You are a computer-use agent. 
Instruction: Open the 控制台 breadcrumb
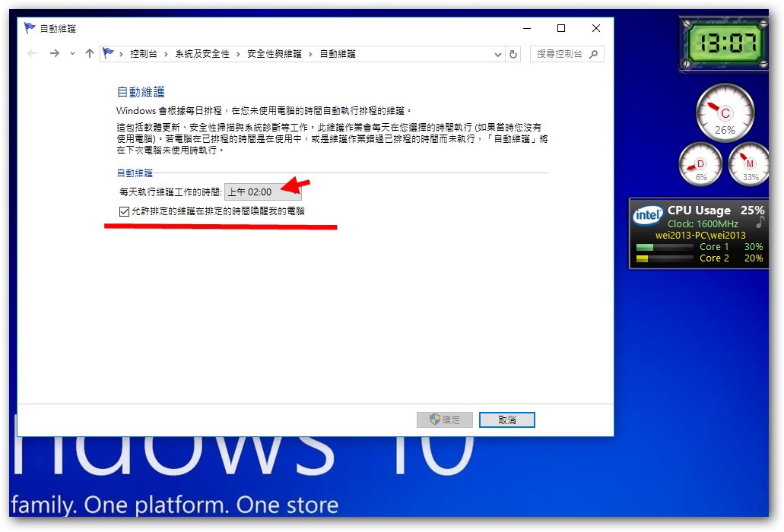(x=144, y=54)
